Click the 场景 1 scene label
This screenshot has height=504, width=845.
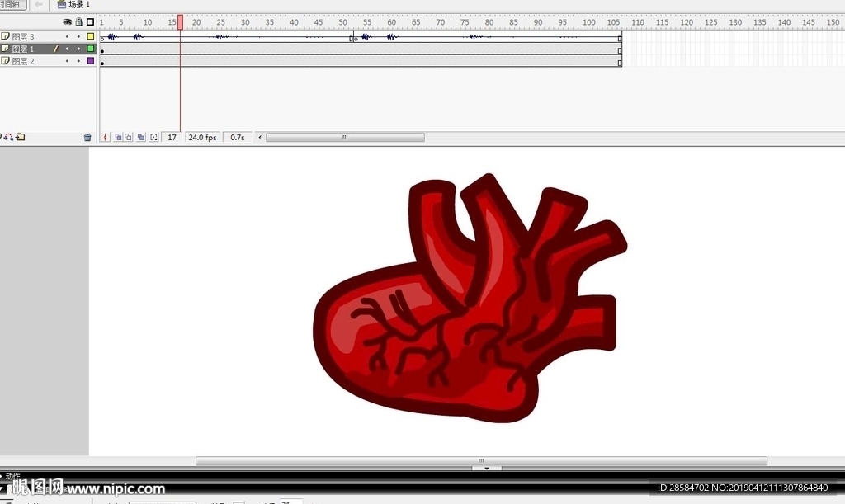[x=79, y=4]
